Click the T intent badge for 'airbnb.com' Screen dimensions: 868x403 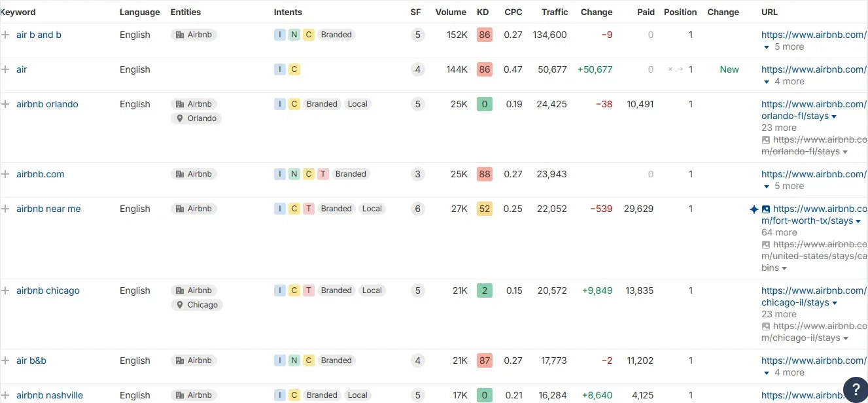323,174
